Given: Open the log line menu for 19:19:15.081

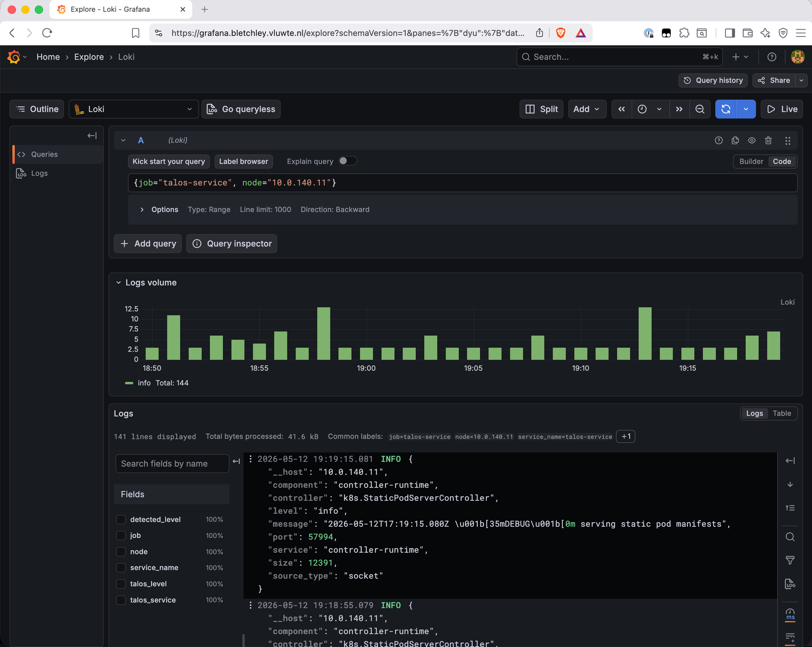Looking at the screenshot, I should pyautogui.click(x=251, y=459).
